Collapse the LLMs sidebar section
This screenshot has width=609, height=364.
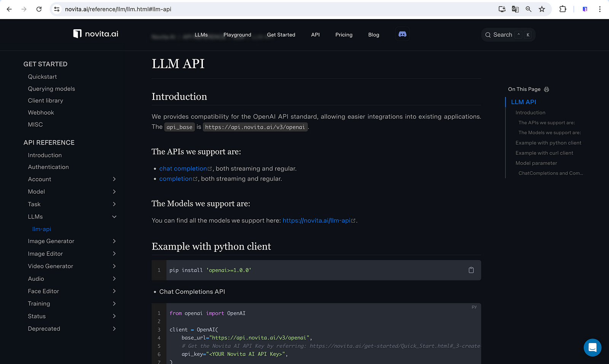[x=114, y=217]
